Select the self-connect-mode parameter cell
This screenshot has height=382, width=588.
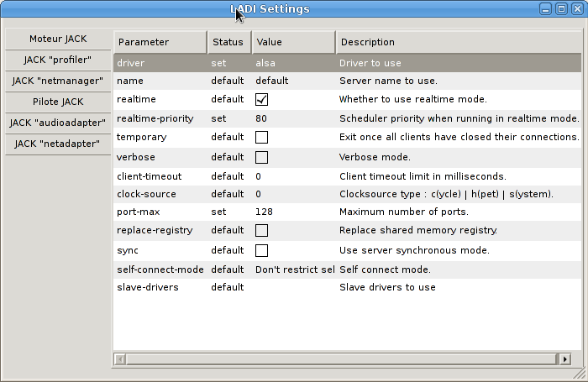tap(160, 269)
